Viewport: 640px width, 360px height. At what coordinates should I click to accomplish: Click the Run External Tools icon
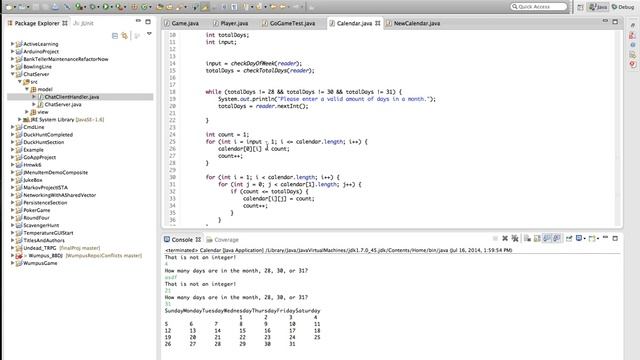click(x=119, y=7)
